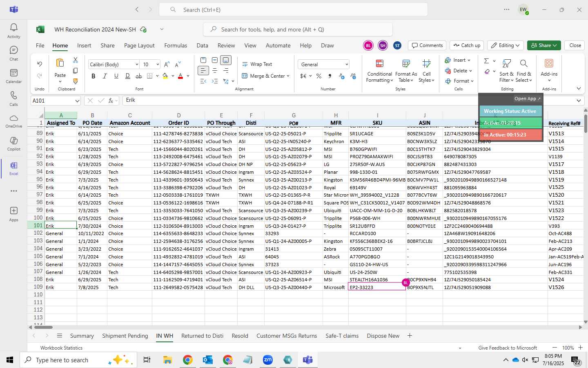Open the Calibri (Body) font dropdown
Viewport: 588px width, 368px height.
tap(137, 65)
